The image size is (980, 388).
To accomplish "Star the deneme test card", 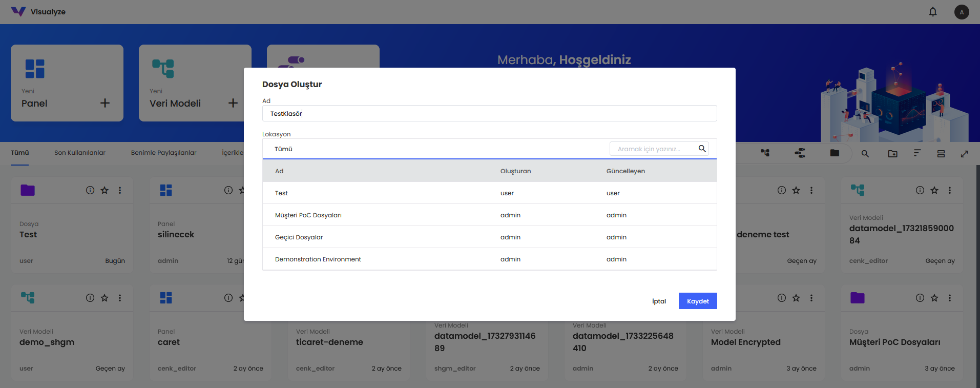I will pyautogui.click(x=796, y=190).
